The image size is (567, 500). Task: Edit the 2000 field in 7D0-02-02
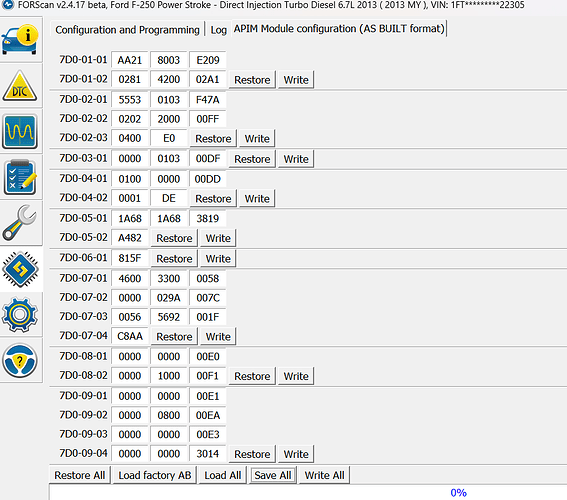pos(169,119)
